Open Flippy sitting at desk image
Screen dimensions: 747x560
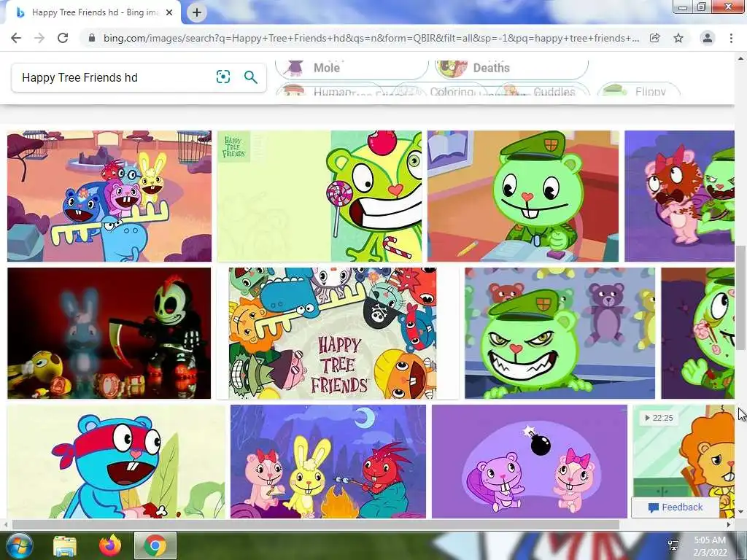click(523, 196)
